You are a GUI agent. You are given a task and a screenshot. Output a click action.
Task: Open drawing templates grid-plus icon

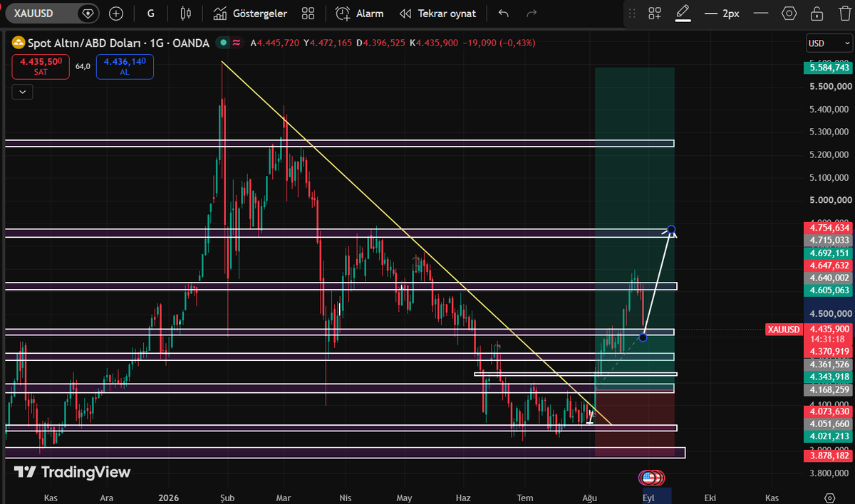[x=655, y=14]
